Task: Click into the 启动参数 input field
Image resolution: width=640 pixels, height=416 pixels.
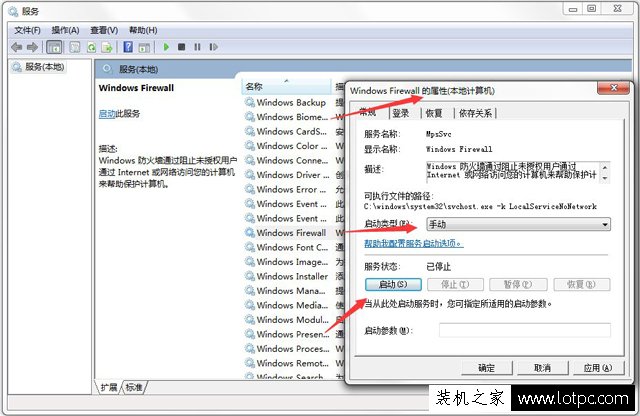Action: point(525,330)
